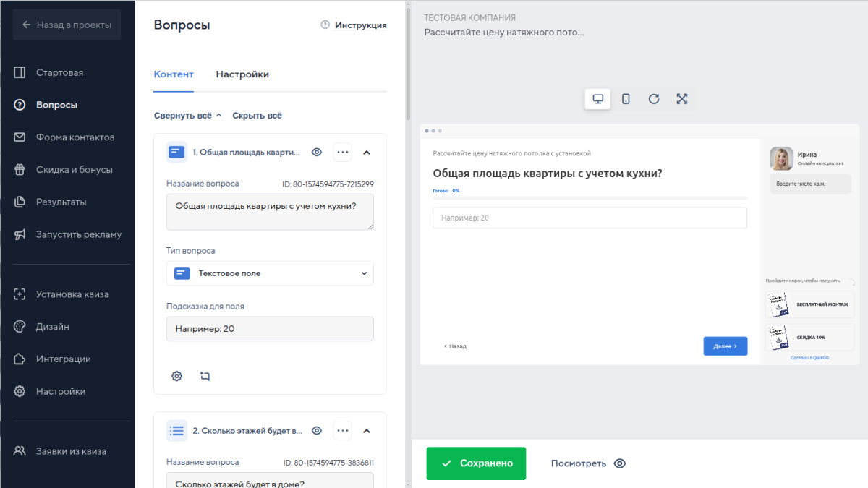
Task: Switch preview to mobile phone view
Action: coord(626,99)
